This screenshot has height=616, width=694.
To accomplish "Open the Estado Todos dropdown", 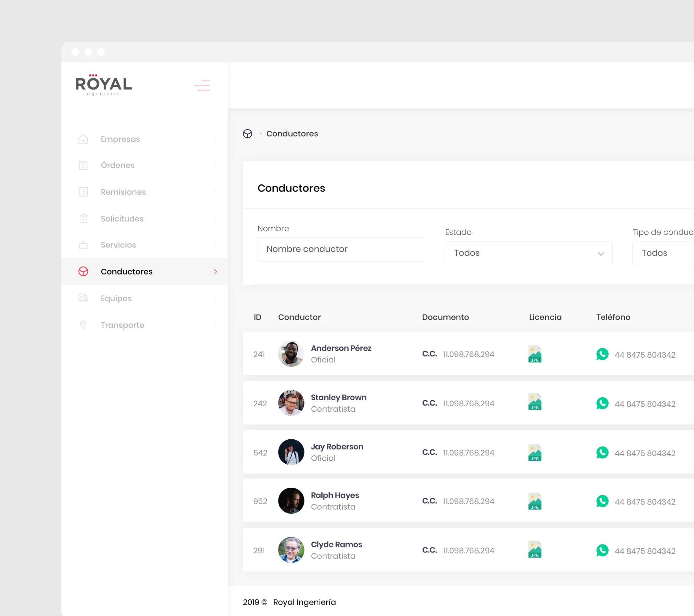I will tap(528, 253).
